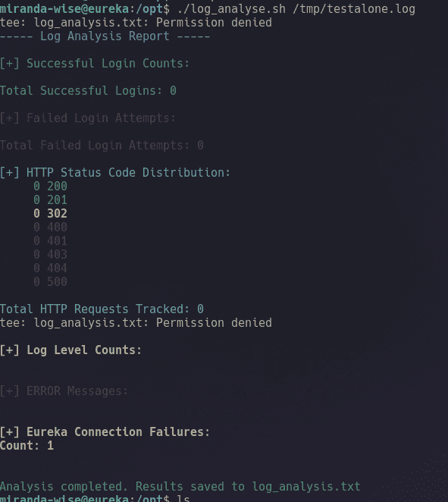Select the first tee Permission denied line
448x502 pixels.
[x=136, y=23]
